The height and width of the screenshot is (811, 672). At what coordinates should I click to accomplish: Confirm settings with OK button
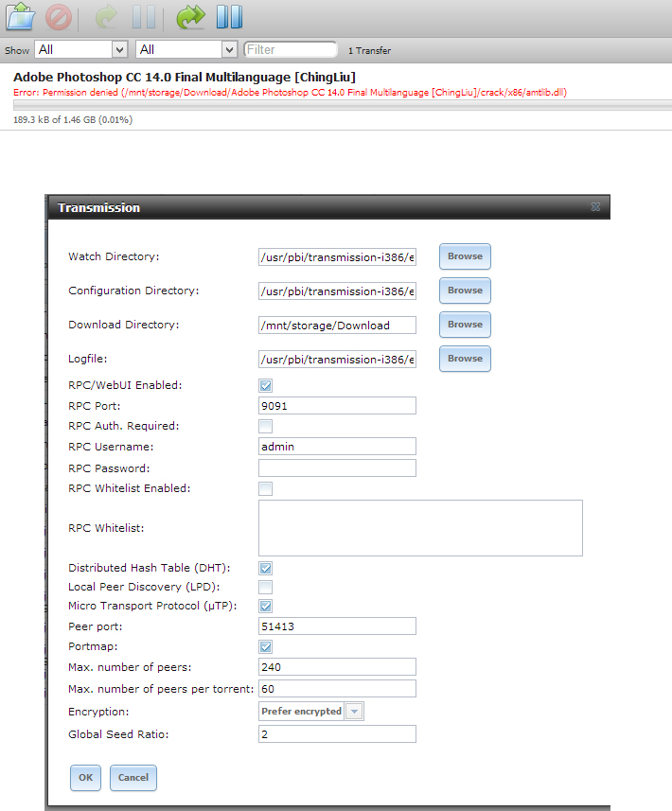click(x=85, y=778)
